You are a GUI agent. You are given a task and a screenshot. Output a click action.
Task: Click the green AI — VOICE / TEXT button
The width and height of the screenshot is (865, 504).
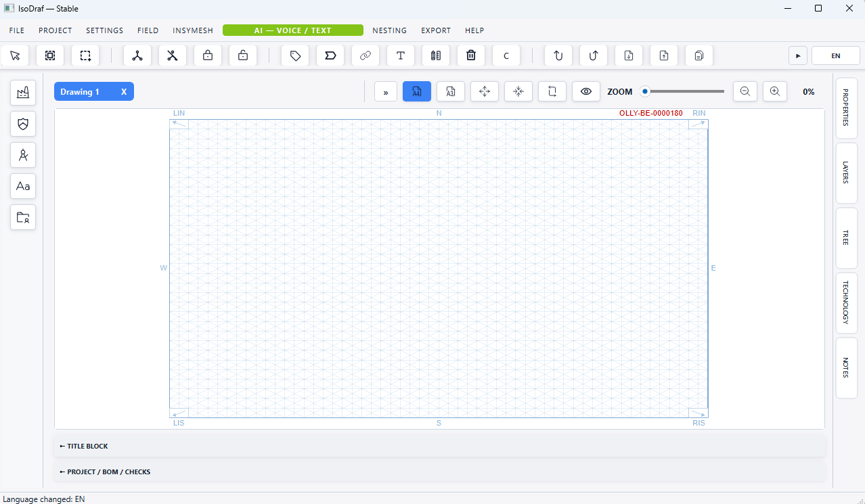293,30
